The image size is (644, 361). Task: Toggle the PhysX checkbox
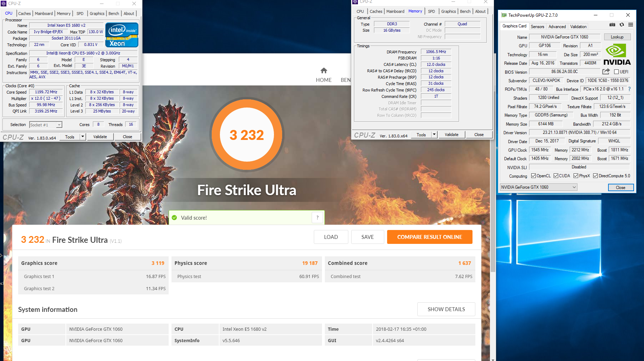coord(576,176)
